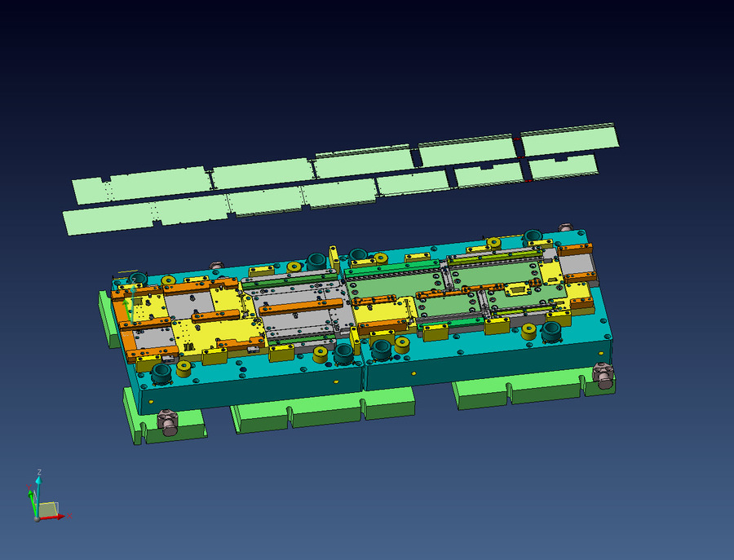Image resolution: width=734 pixels, height=560 pixels.
Task: Select teal guide bushing at front-left of die
Action: click(x=161, y=373)
